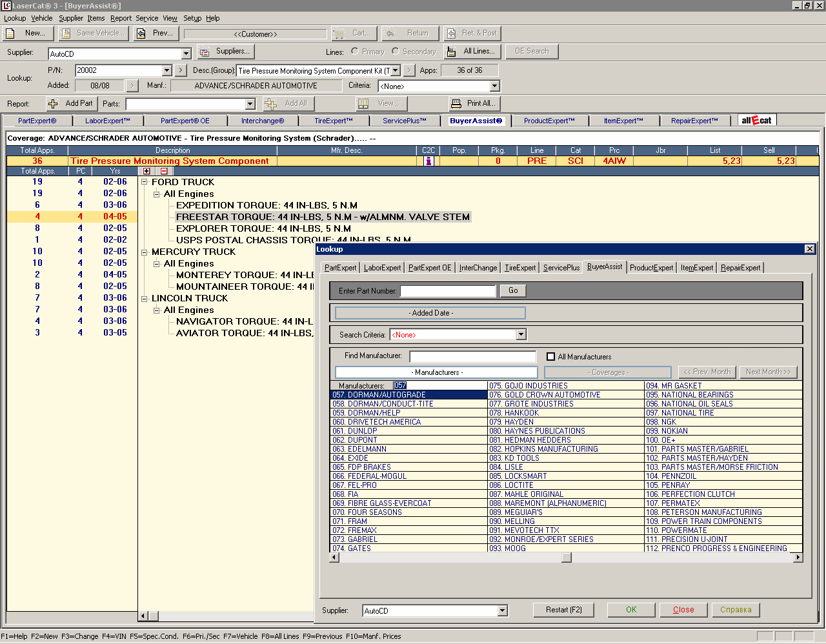Click the Add Part plus icon
The image size is (826, 644).
53,103
